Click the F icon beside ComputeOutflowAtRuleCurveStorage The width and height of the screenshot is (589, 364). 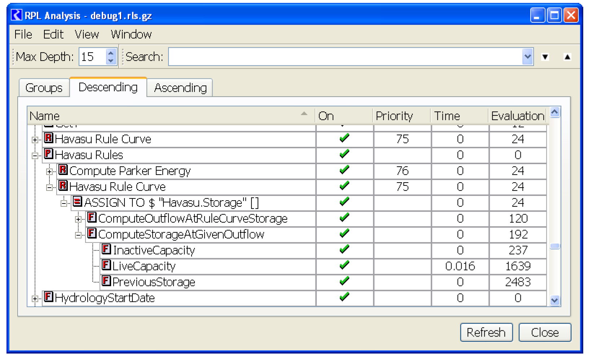click(x=92, y=218)
